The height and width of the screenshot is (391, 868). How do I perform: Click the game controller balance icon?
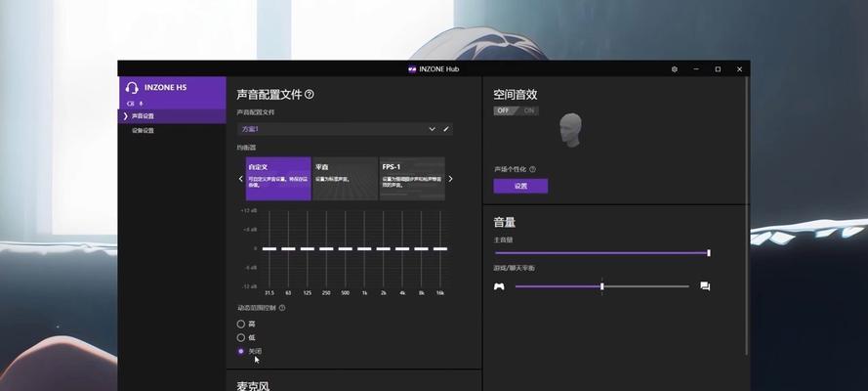pyautogui.click(x=499, y=286)
